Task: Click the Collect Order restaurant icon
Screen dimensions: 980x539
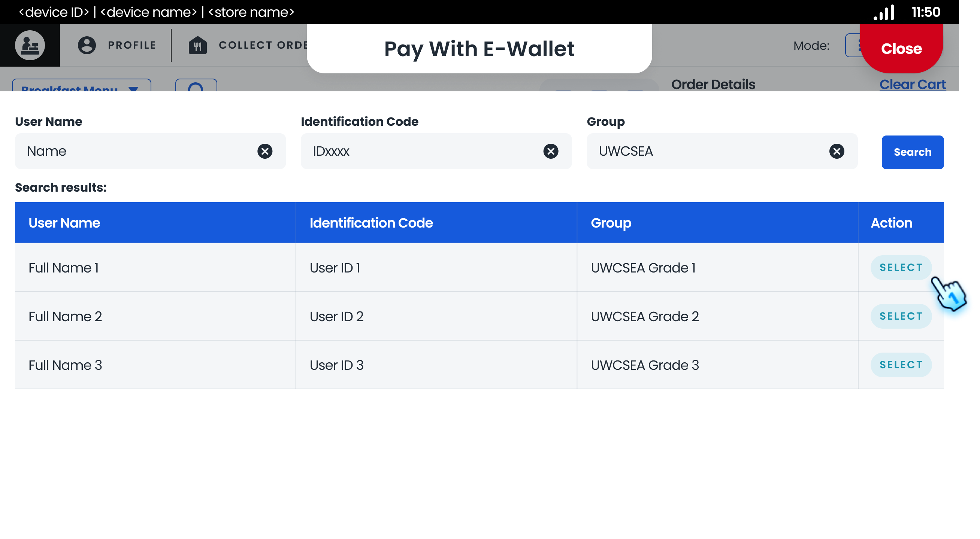Action: coord(197,46)
